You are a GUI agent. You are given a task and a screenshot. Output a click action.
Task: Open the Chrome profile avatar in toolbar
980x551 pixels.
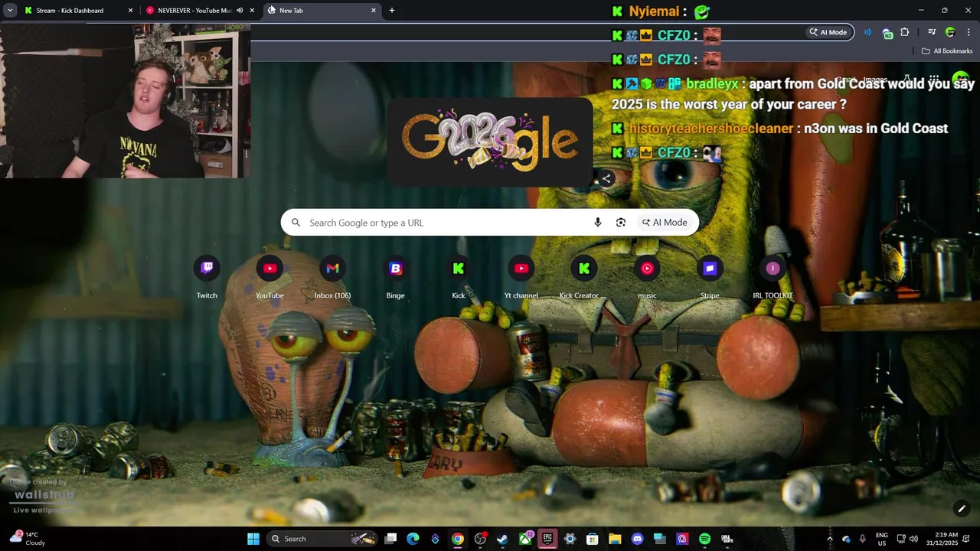[950, 32]
